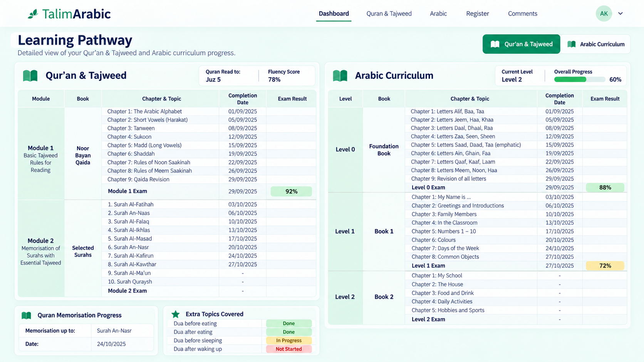Viewport: 644px width, 362px height.
Task: Click the Extra Topics Covered star icon
Action: pyautogui.click(x=176, y=314)
